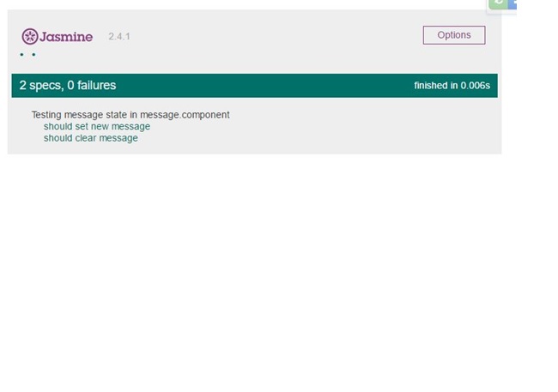The image size is (558, 392).
Task: Click the Jasmine logo
Action: (x=58, y=36)
